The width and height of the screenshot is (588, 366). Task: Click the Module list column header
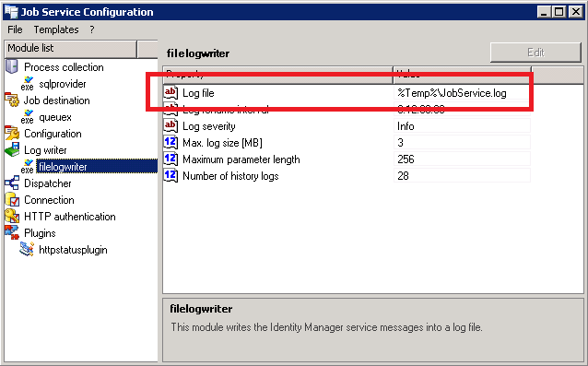[x=70, y=48]
